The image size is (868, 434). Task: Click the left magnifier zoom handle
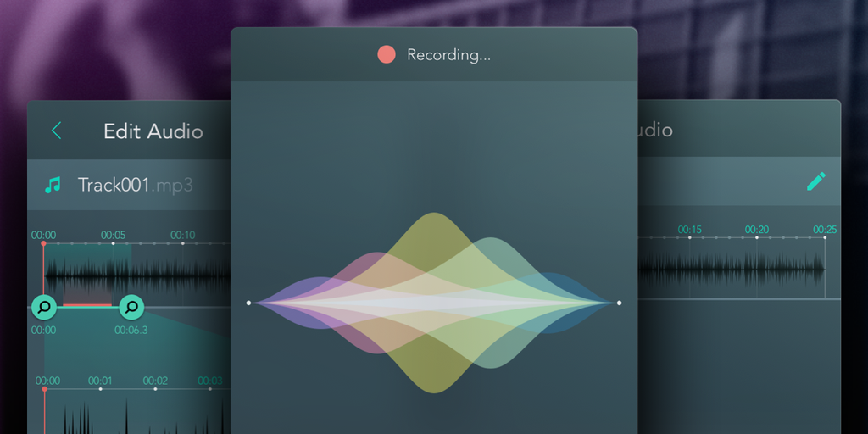pyautogui.click(x=44, y=307)
